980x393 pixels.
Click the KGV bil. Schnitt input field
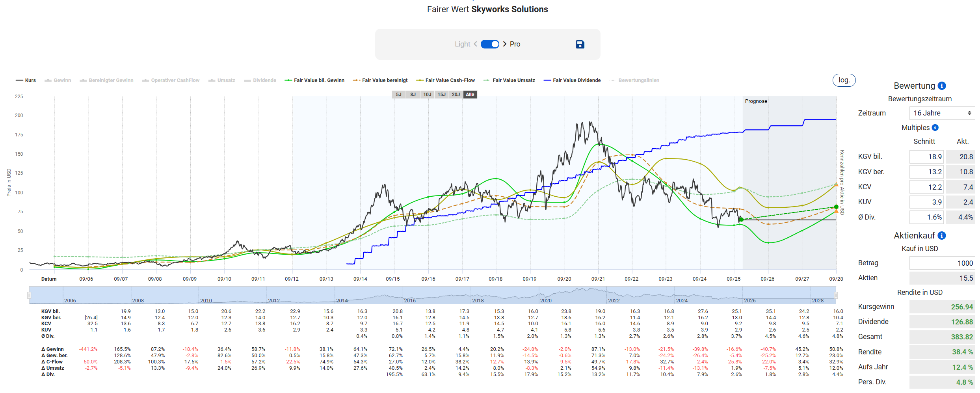click(x=926, y=157)
